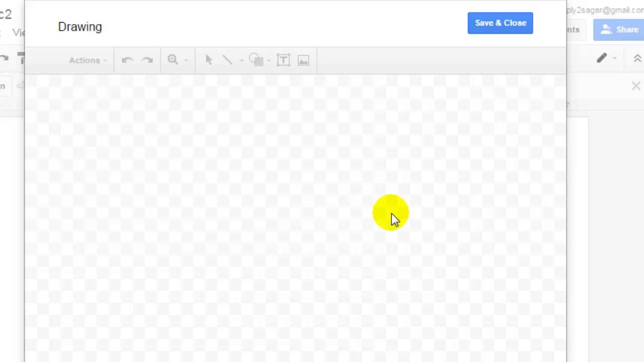Open the zoom options dropdown arrow

tap(186, 60)
